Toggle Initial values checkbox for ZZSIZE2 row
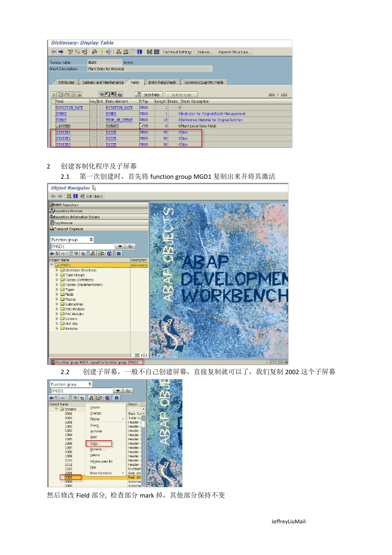Image resolution: width=392 pixels, height=555 pixels. pyautogui.click(x=101, y=138)
